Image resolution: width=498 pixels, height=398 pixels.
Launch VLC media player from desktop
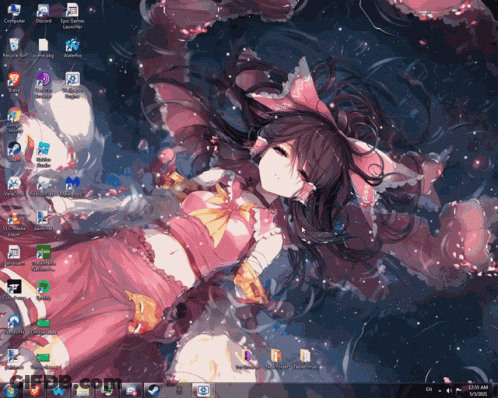14,223
